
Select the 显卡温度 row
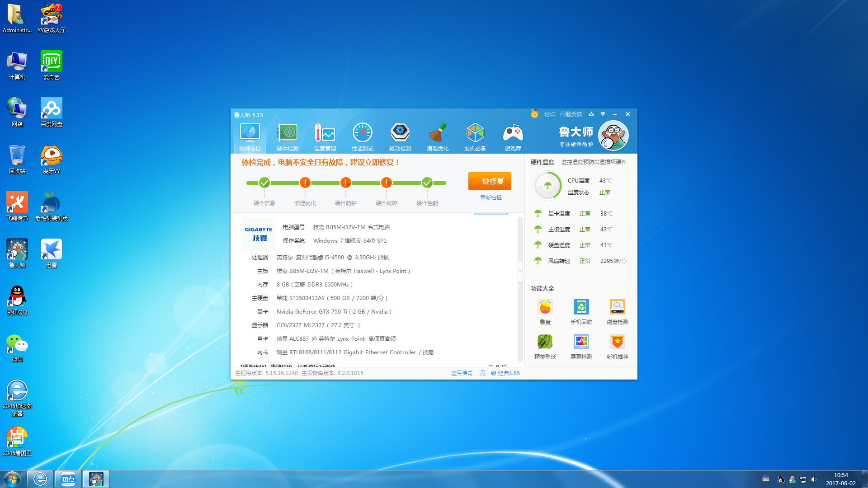580,214
